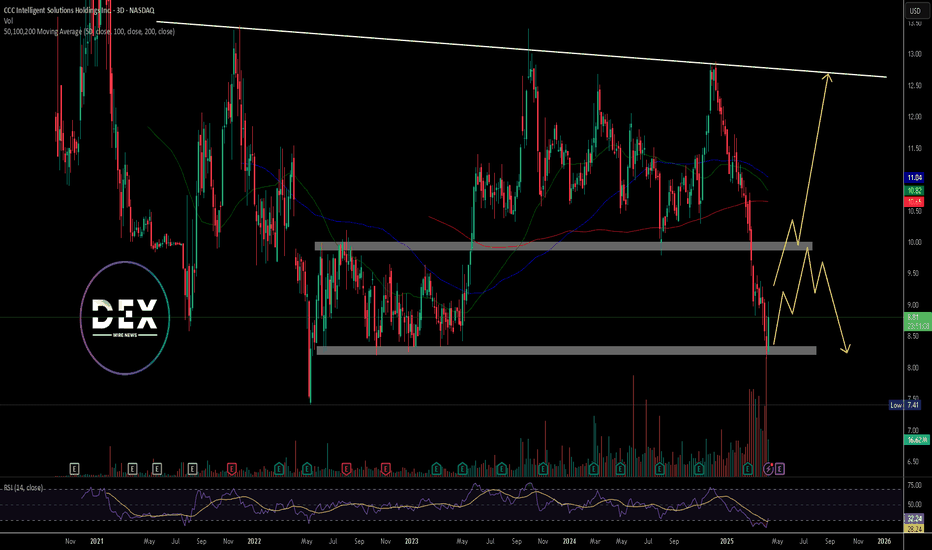This screenshot has height=550, width=932.
Task: Open the red earnings marker nearest 2023 label
Action: [385, 469]
